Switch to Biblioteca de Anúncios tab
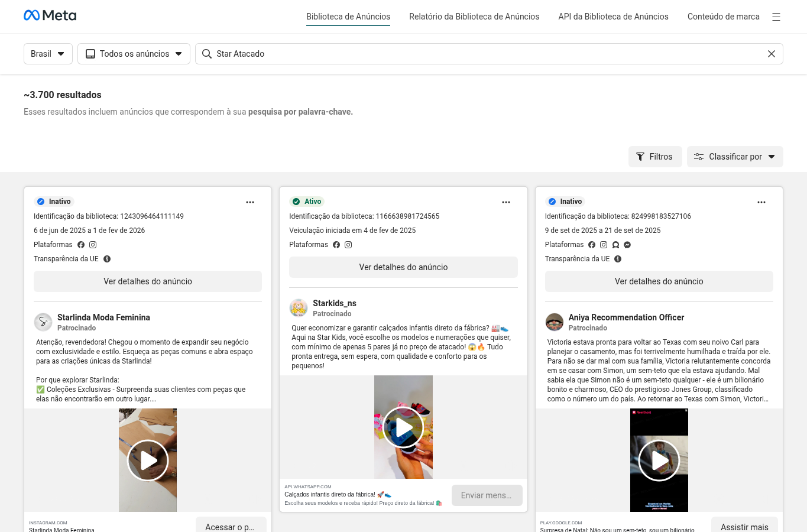 coord(348,17)
